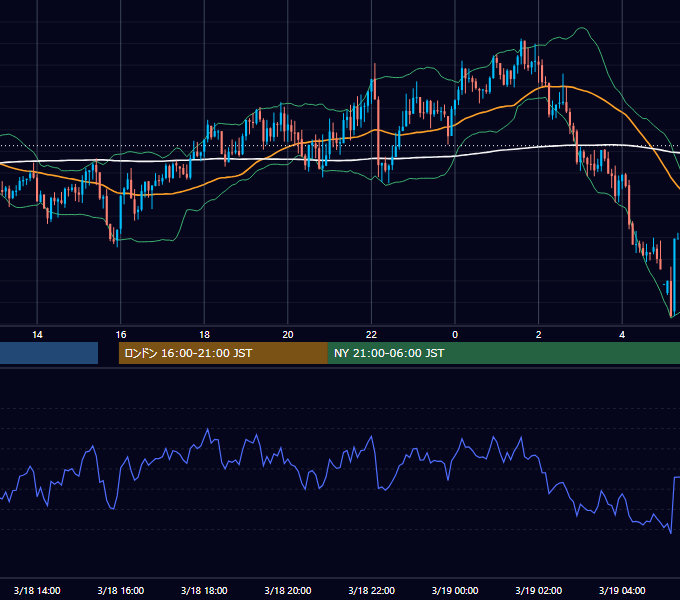Click the NY 21:00-06:00 JST session bar
This screenshot has width=680, height=600.
(503, 353)
